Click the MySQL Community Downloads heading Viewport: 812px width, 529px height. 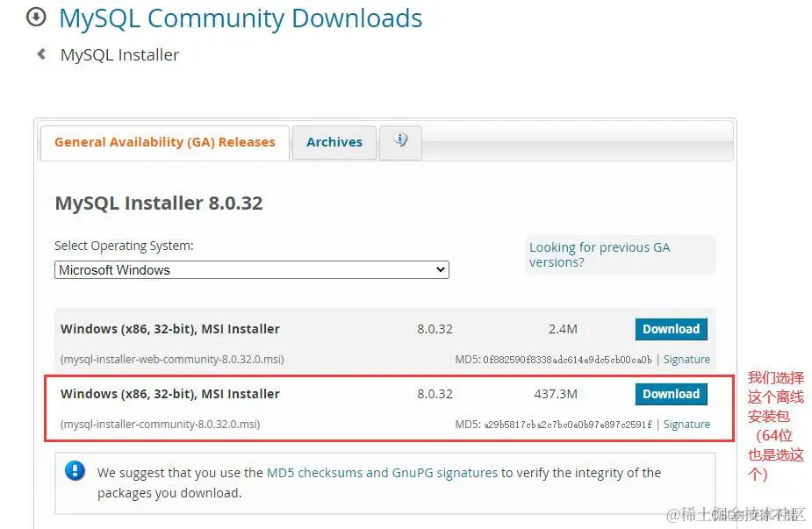(x=241, y=18)
